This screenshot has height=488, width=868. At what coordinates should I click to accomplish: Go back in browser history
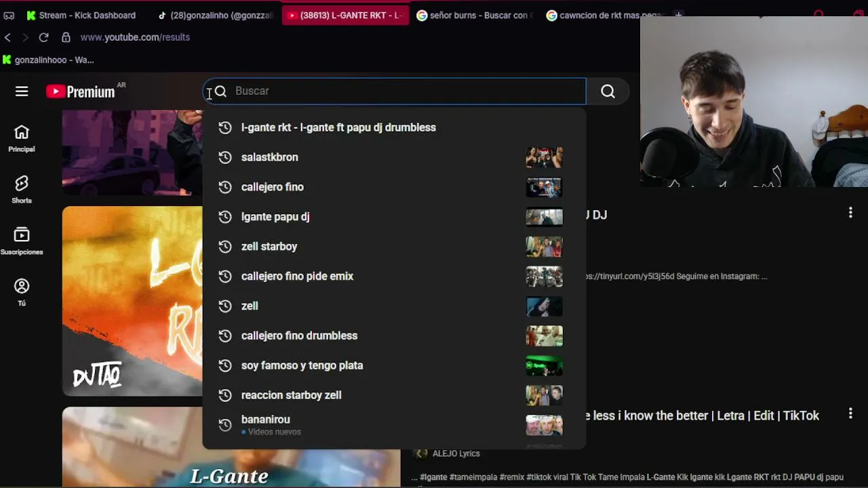(7, 37)
